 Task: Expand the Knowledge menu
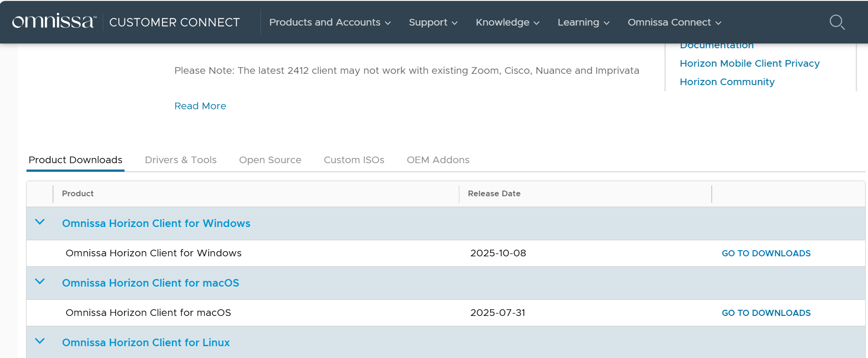point(507,22)
